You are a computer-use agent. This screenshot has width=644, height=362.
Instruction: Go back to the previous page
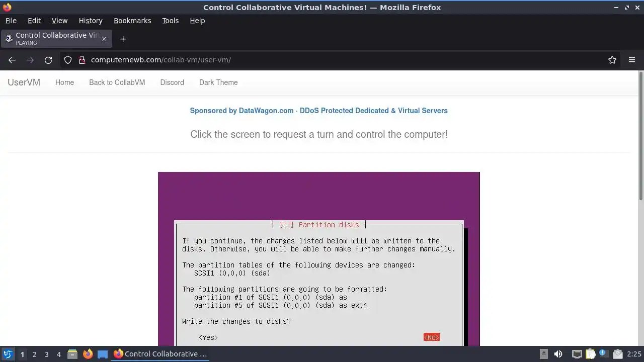coord(12,60)
